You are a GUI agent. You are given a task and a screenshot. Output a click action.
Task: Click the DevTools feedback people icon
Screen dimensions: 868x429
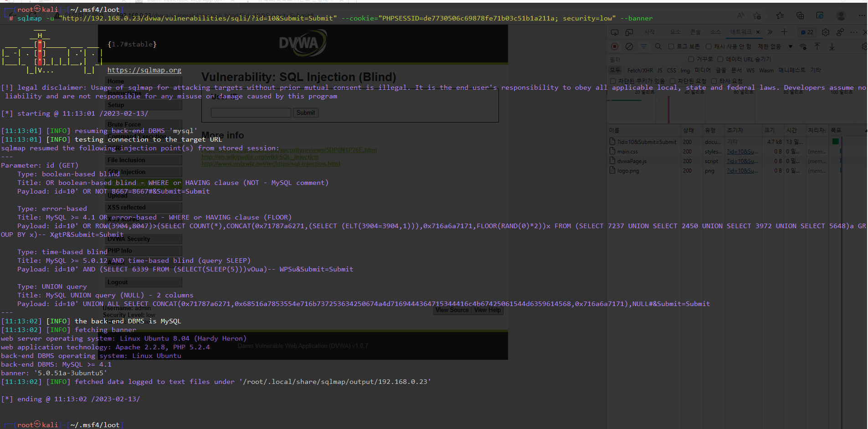(840, 32)
